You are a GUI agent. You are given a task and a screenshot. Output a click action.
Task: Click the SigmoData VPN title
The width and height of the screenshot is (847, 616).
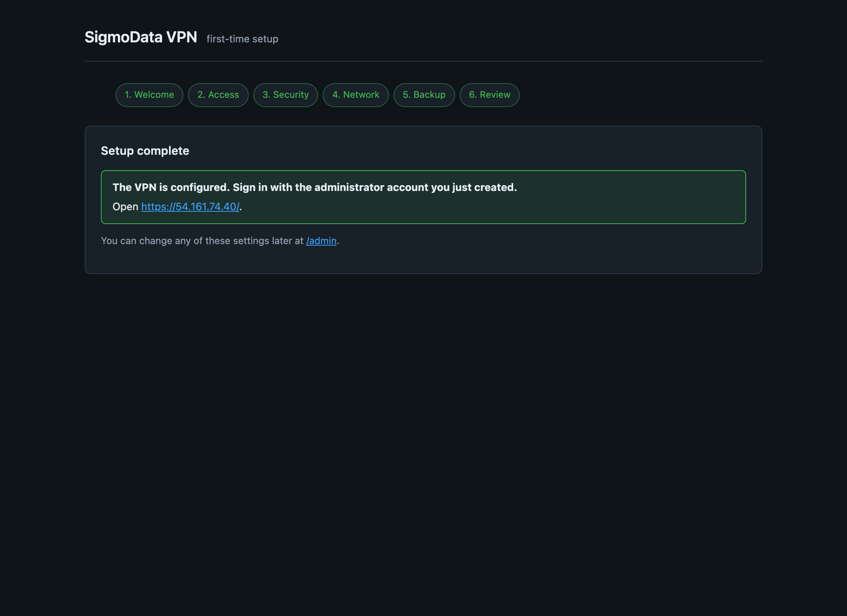pyautogui.click(x=141, y=37)
